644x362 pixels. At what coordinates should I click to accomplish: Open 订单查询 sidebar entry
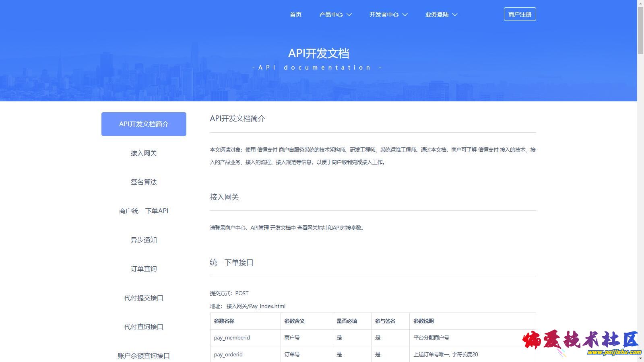tap(144, 269)
